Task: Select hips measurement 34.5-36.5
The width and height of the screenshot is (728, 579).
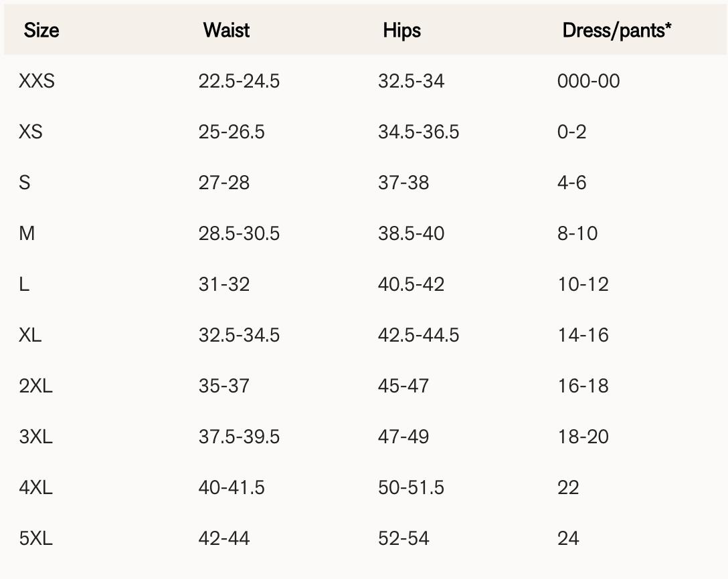Action: tap(418, 132)
